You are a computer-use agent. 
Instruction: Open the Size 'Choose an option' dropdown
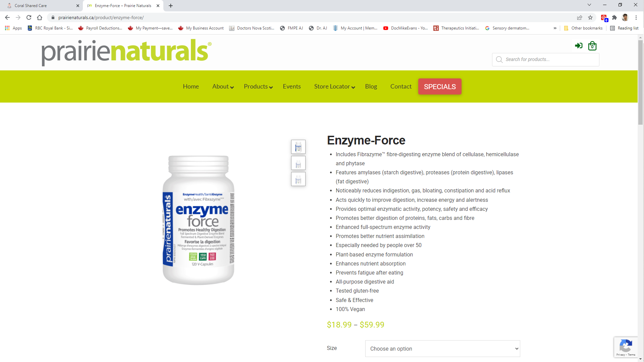pos(442,349)
